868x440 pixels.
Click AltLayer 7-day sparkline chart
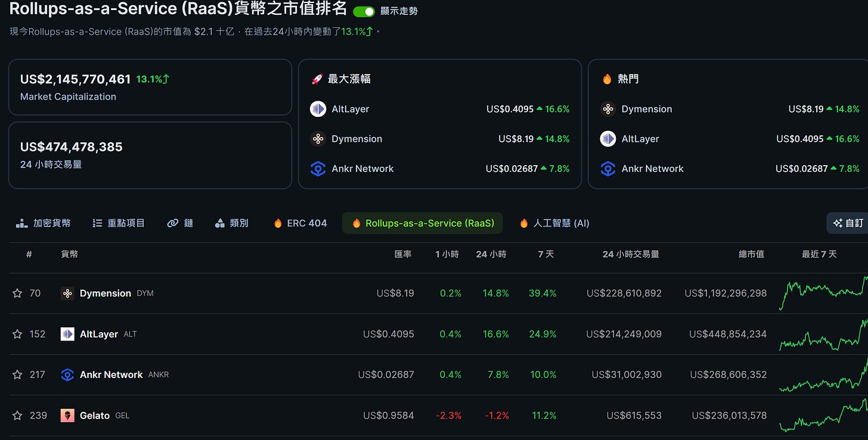tap(823, 335)
